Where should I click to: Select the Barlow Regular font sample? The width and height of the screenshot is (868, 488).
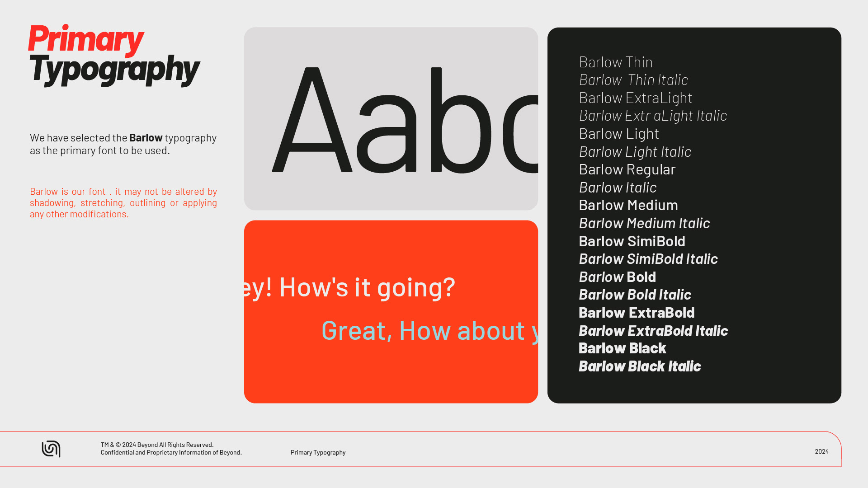(x=627, y=169)
